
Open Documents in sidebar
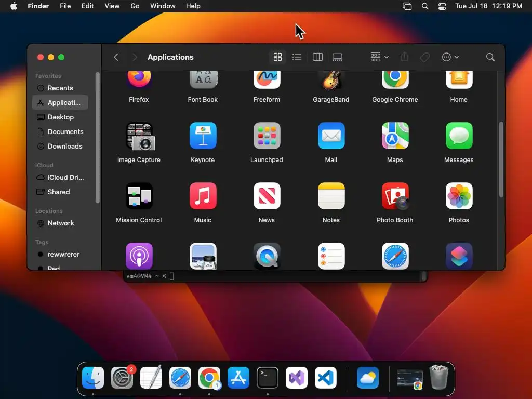pyautogui.click(x=60, y=131)
